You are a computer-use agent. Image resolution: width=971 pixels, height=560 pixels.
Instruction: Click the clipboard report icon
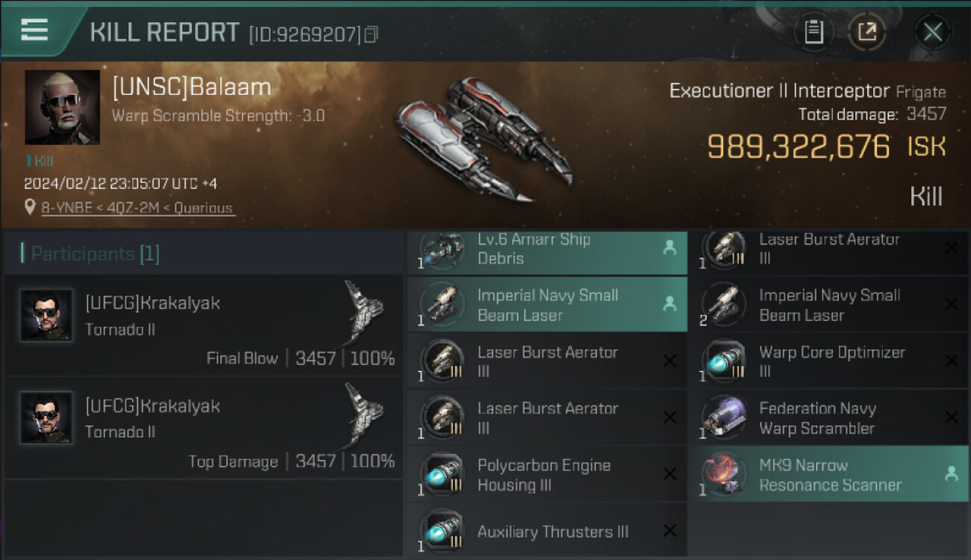click(814, 32)
